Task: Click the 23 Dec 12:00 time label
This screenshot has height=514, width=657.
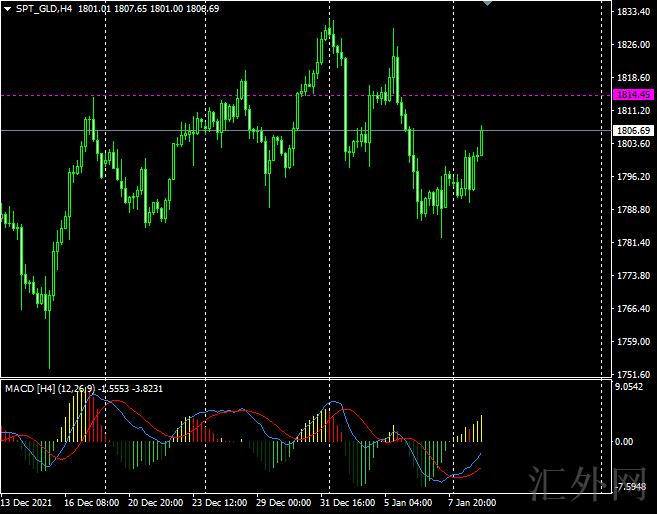Action: [220, 503]
